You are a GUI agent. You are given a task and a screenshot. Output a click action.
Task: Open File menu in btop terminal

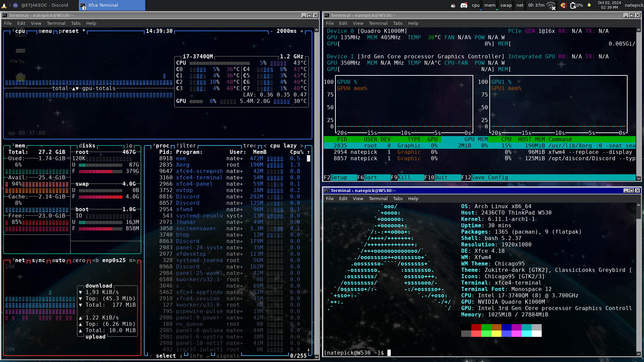coord(8,23)
